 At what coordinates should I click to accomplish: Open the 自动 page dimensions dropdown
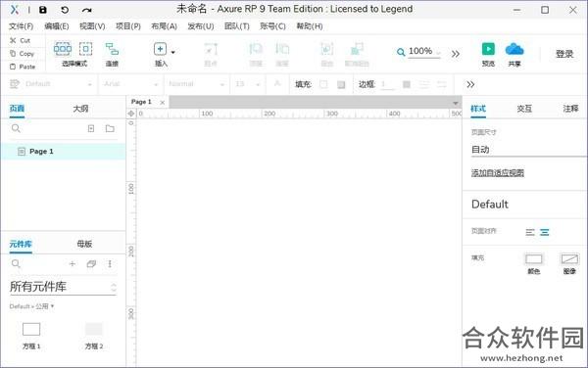pos(529,150)
